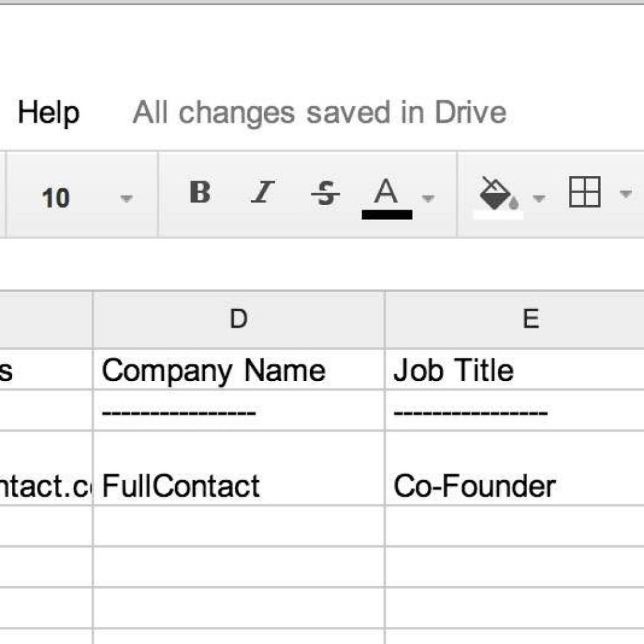Viewport: 644px width, 644px height.
Task: Click the empty cell below FullContact
Action: click(x=238, y=526)
